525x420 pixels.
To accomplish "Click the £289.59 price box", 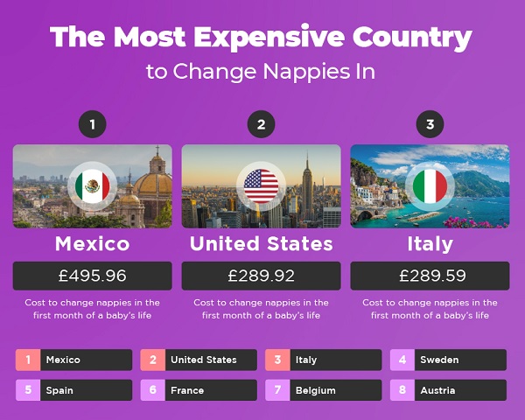I will point(430,276).
